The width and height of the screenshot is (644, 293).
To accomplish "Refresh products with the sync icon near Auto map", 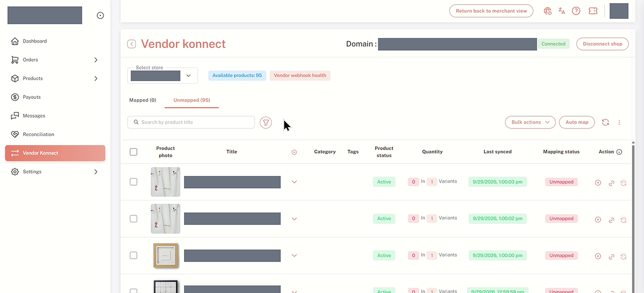I will 605,122.
